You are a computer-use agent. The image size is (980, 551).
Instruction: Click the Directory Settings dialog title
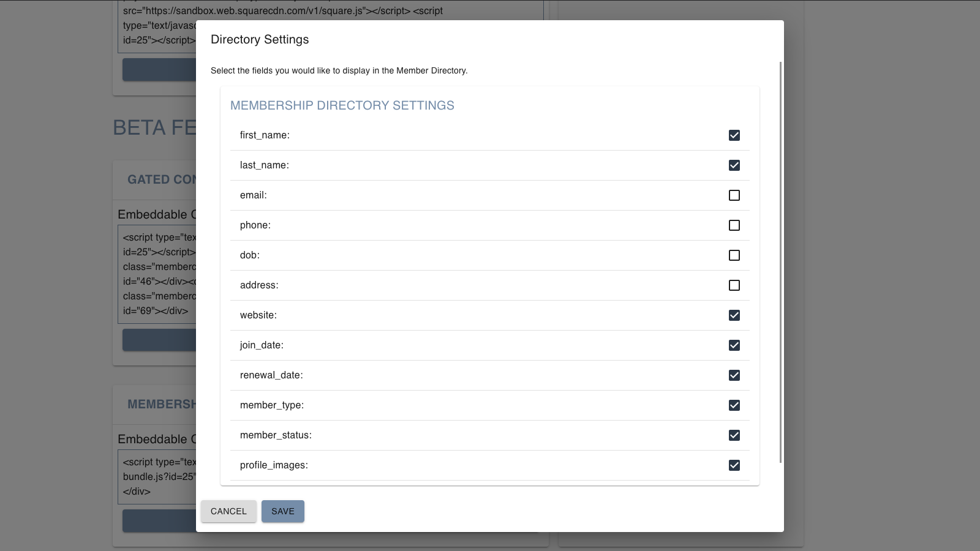(x=260, y=39)
